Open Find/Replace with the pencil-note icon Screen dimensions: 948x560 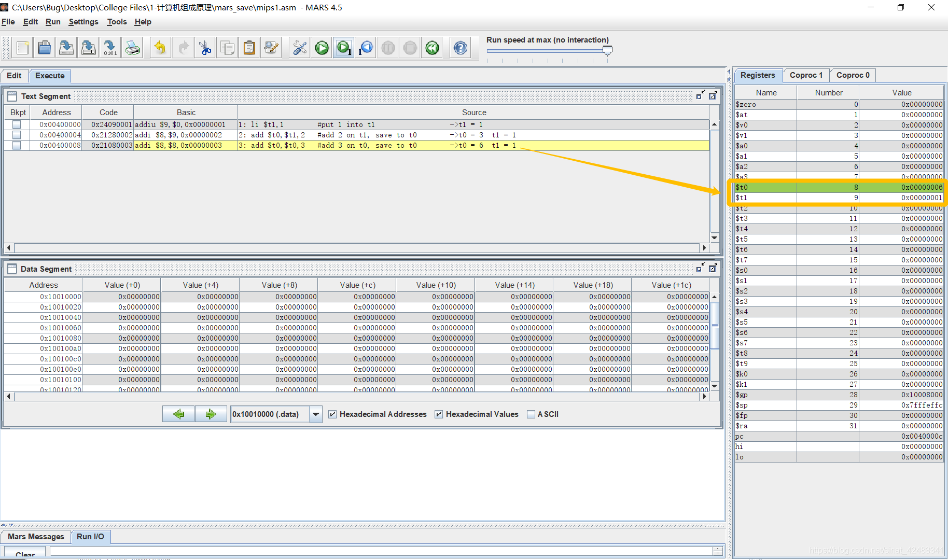[271, 48]
